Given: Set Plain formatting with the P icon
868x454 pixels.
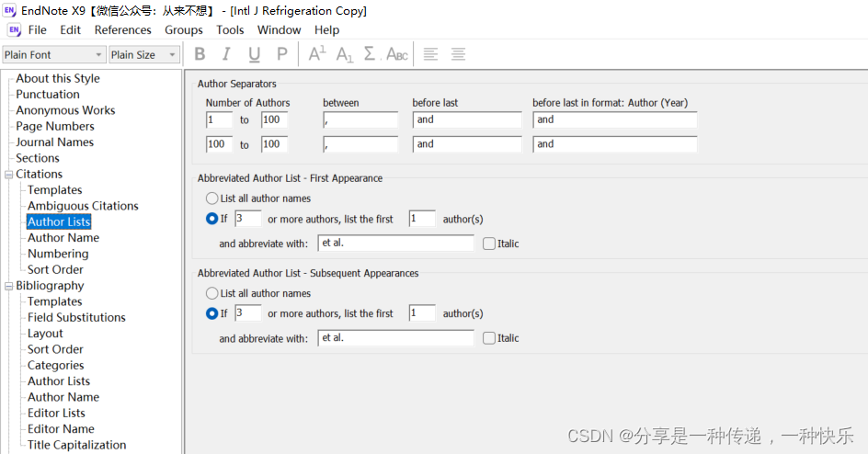Looking at the screenshot, I should 281,54.
